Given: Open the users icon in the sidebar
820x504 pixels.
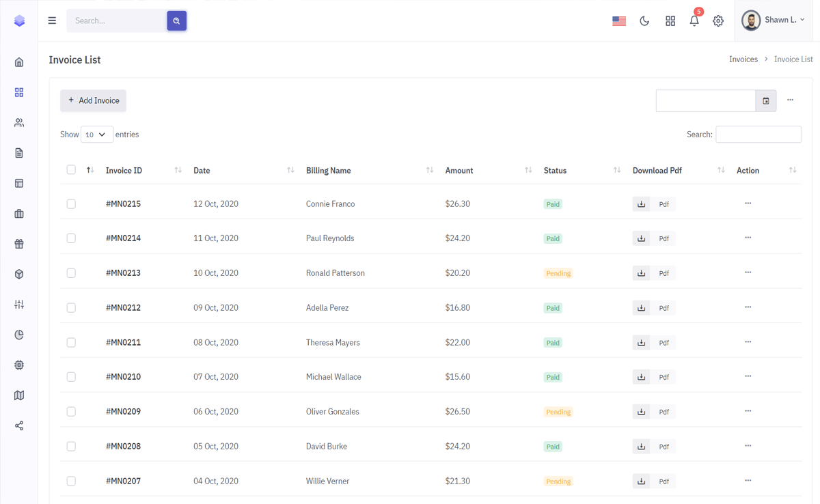Looking at the screenshot, I should click(19, 123).
